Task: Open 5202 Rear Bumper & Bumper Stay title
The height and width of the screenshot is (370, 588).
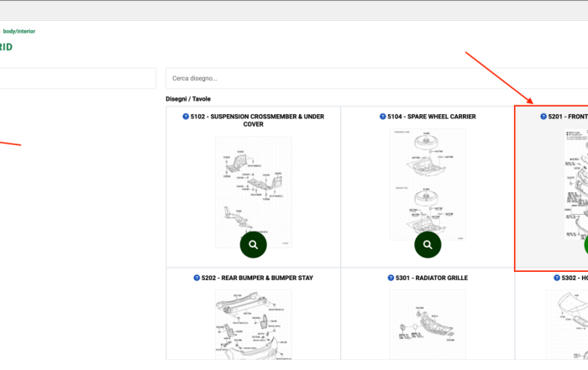Action: coord(257,278)
